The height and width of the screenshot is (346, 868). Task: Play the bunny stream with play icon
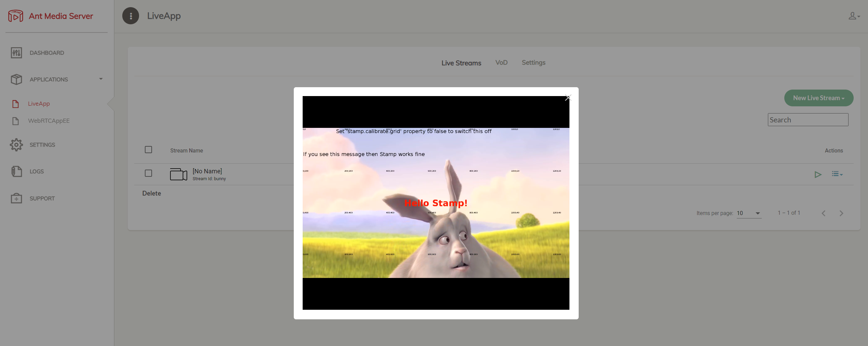817,175
